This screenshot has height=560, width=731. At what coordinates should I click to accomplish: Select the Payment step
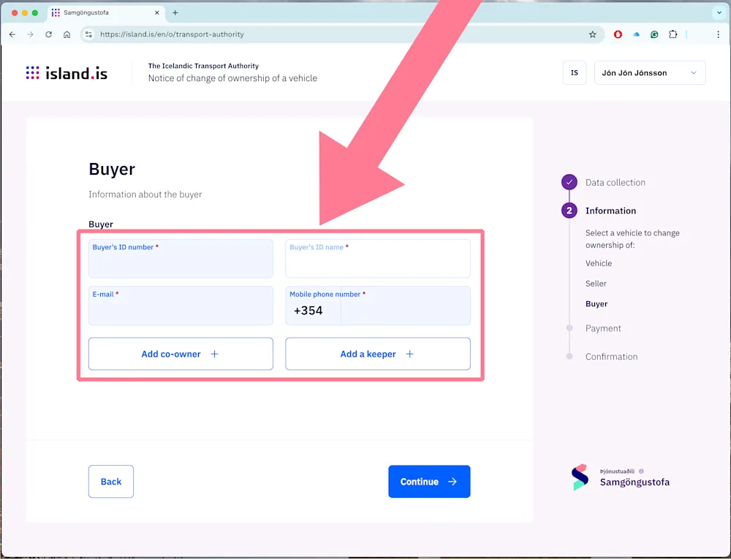point(603,328)
